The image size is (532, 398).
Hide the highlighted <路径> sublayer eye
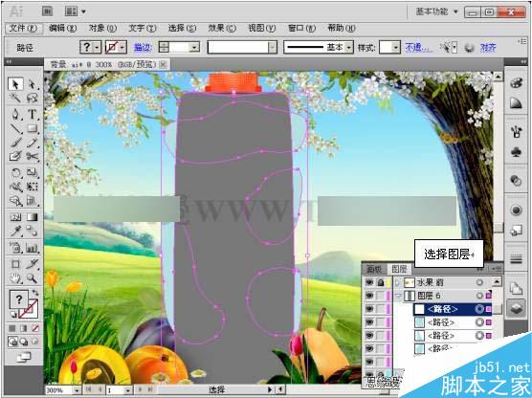pyautogui.click(x=369, y=309)
